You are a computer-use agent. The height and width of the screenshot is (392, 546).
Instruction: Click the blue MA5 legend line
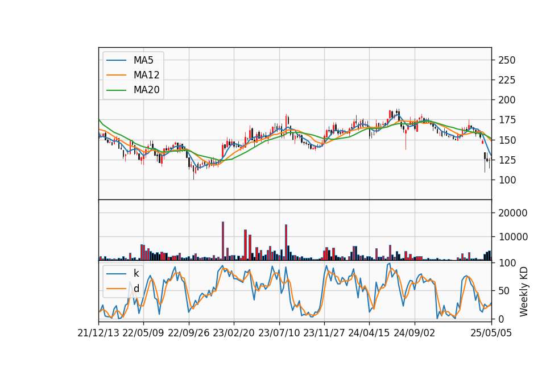point(116,60)
